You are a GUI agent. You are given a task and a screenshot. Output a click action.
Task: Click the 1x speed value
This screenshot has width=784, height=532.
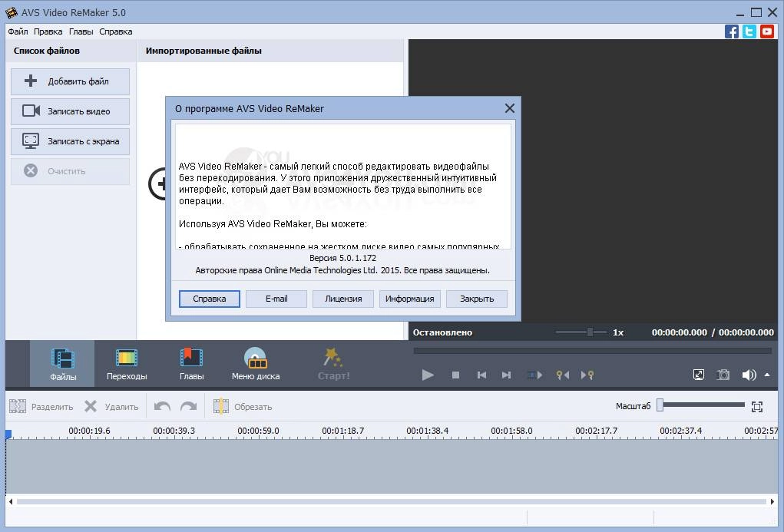618,332
